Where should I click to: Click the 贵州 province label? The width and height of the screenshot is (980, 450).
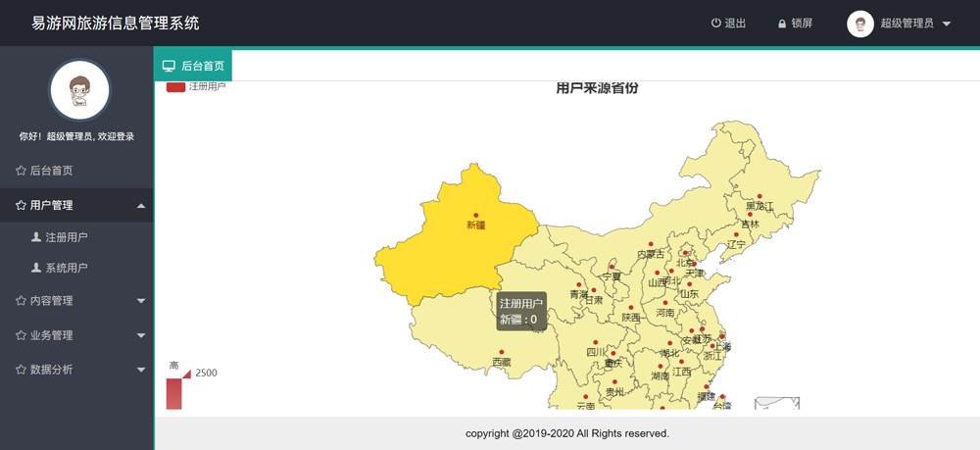(614, 392)
